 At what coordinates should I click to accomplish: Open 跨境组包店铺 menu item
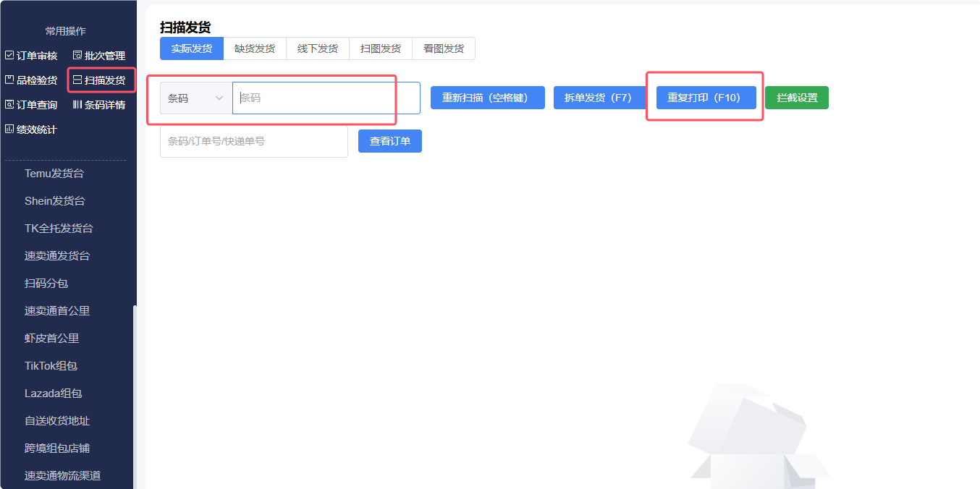point(57,448)
